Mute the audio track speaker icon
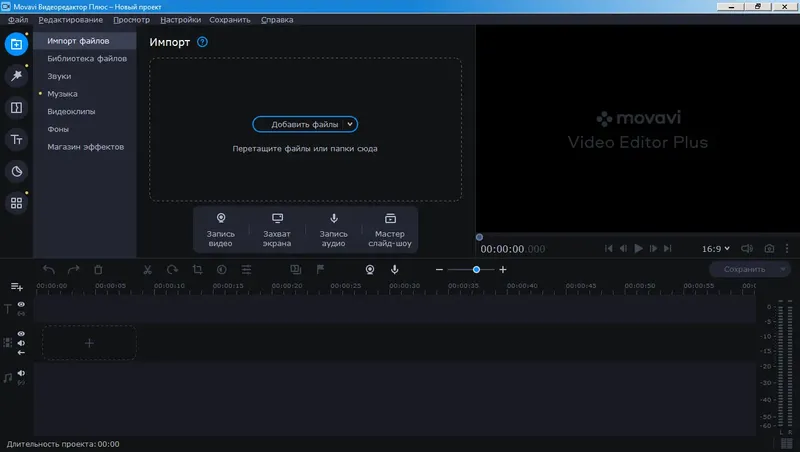This screenshot has height=452, width=800. coord(21,373)
